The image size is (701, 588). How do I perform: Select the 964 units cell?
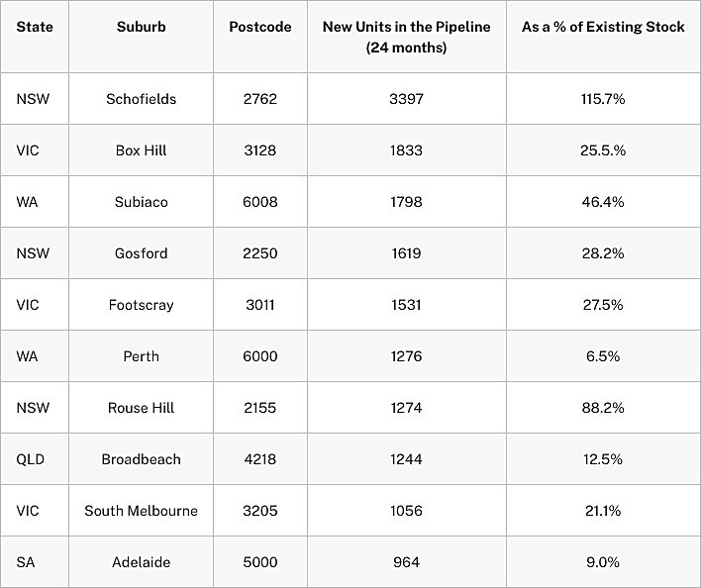[x=406, y=562]
